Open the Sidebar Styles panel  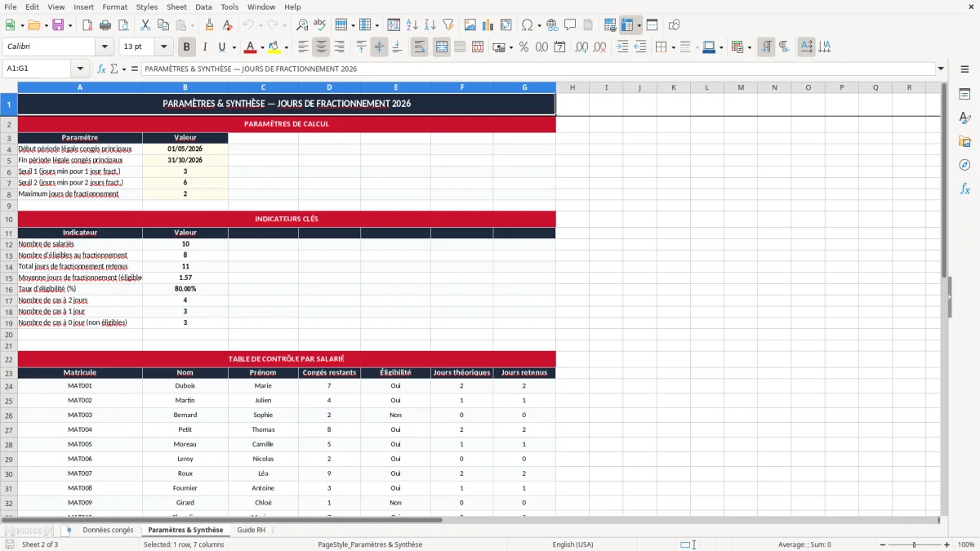point(964,118)
